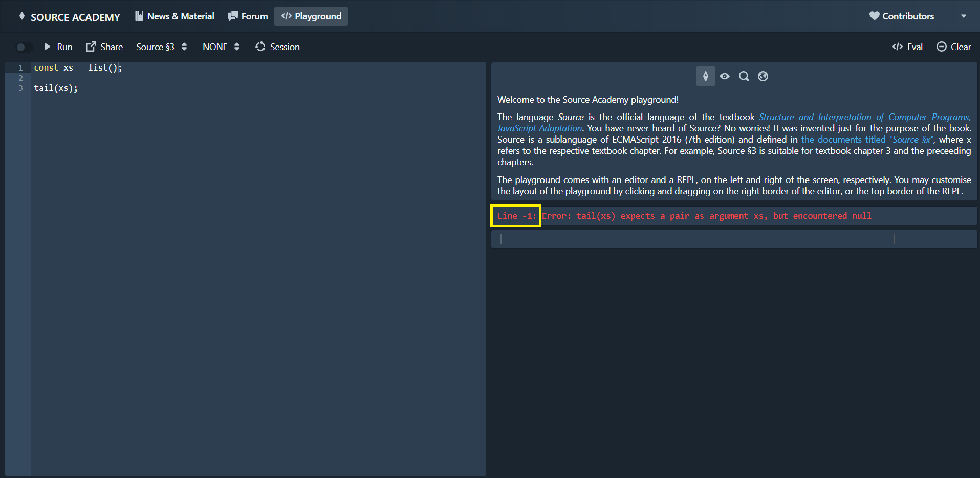980x478 pixels.
Task: Click inside the REPL input field
Action: click(x=614, y=239)
